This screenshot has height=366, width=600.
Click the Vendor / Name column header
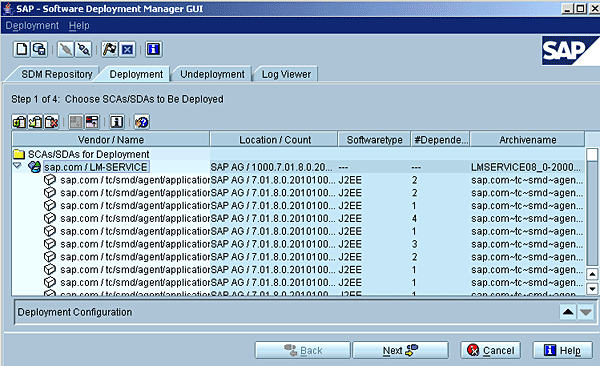coord(111,140)
